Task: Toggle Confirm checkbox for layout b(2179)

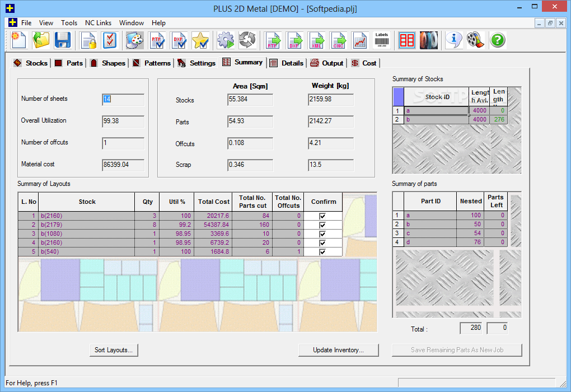Action: pos(322,225)
